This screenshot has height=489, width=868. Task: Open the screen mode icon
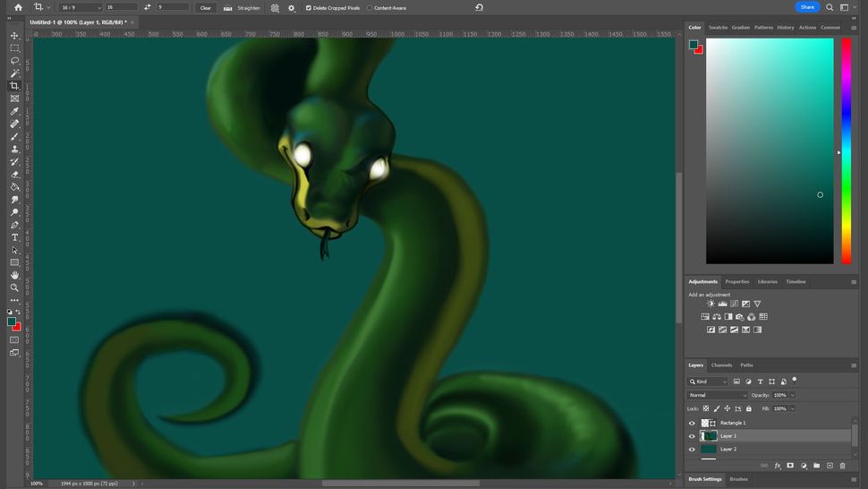click(14, 353)
